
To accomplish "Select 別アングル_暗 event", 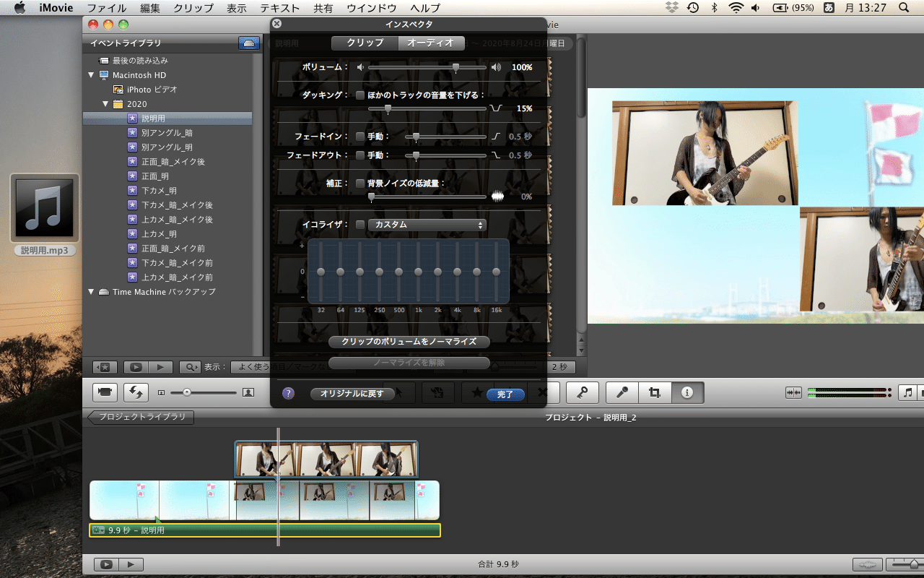I will [167, 133].
